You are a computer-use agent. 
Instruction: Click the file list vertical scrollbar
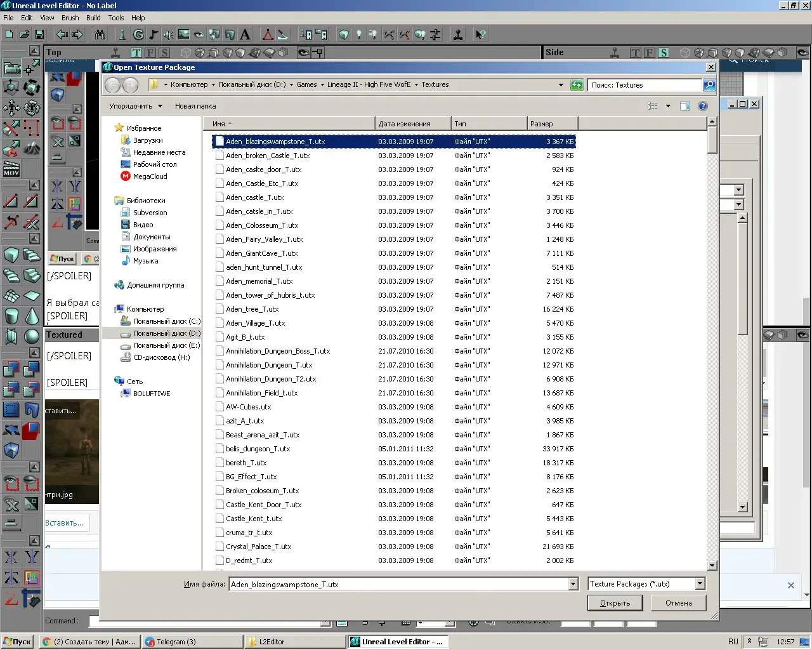coord(712,343)
